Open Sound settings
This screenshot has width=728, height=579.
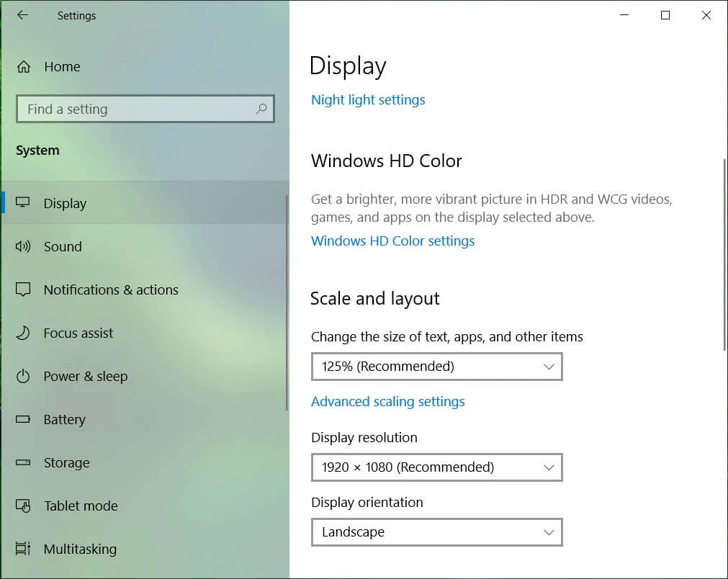[145, 246]
